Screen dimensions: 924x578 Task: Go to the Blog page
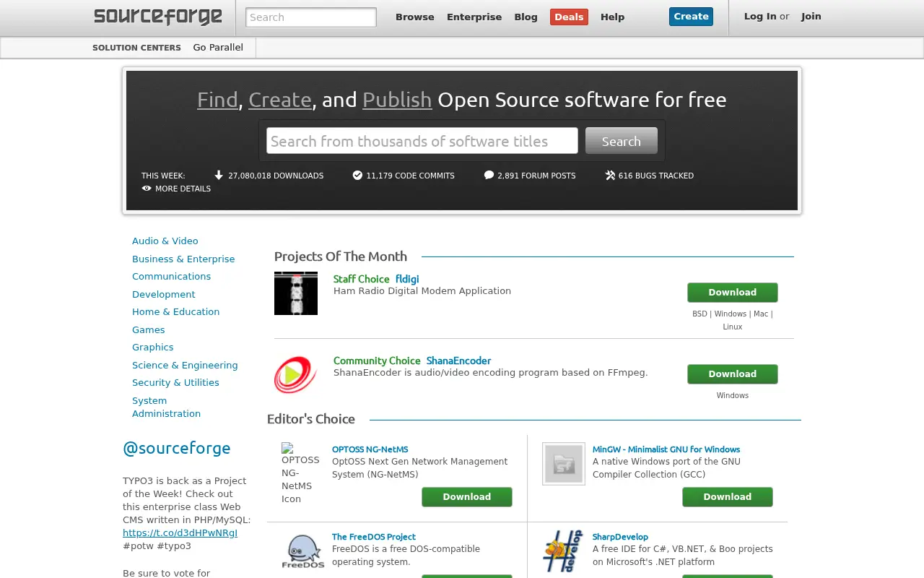coord(526,17)
